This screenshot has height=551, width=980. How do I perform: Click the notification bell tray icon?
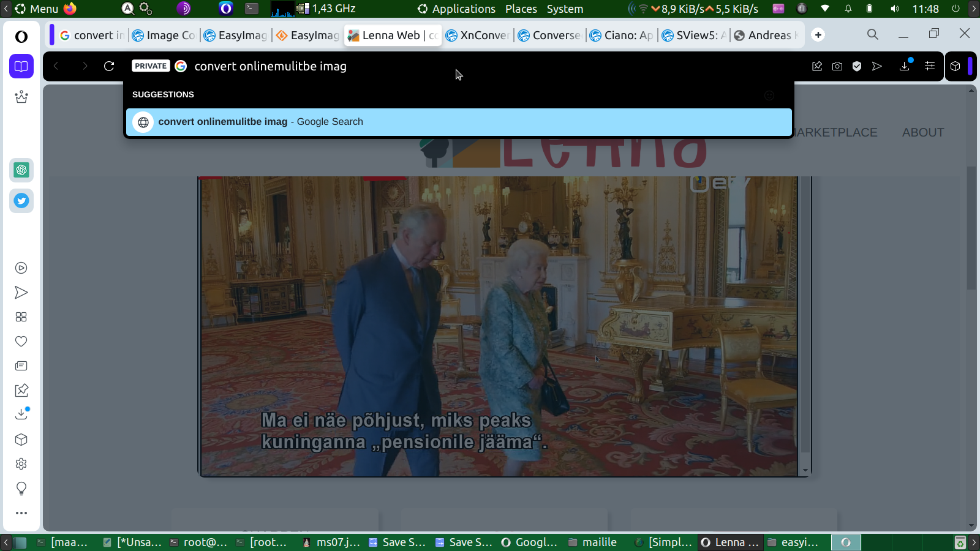(848, 9)
